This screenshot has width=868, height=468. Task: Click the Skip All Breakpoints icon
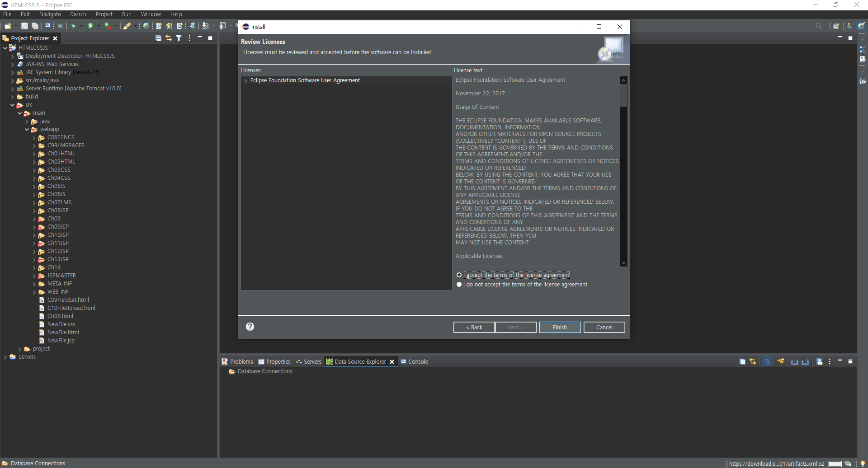(x=60, y=26)
